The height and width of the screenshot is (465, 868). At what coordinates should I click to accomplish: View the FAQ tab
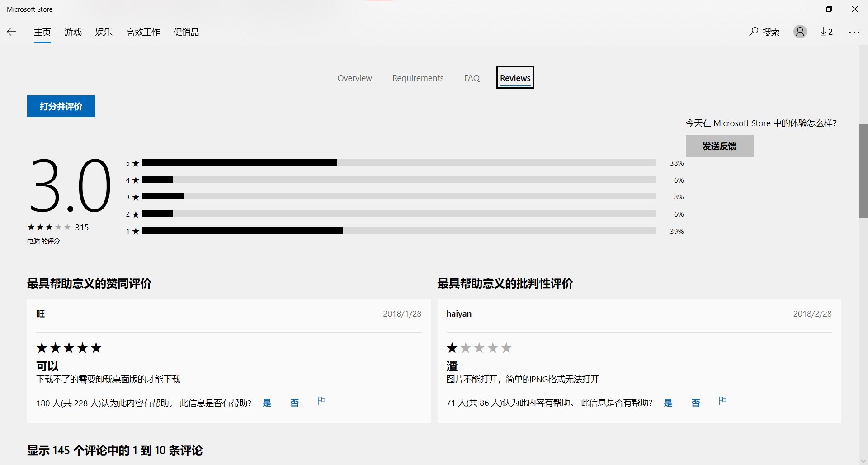pos(471,78)
